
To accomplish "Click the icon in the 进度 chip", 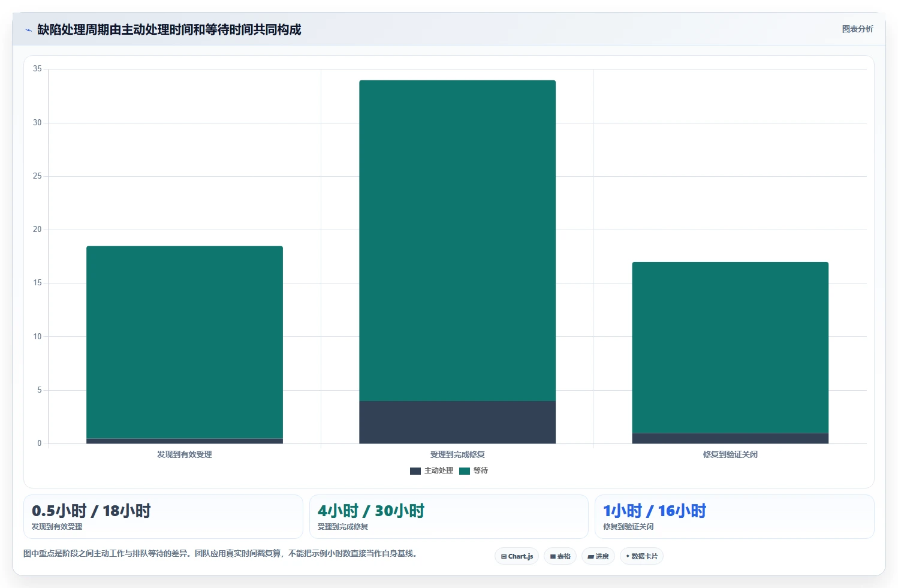I will [590, 557].
